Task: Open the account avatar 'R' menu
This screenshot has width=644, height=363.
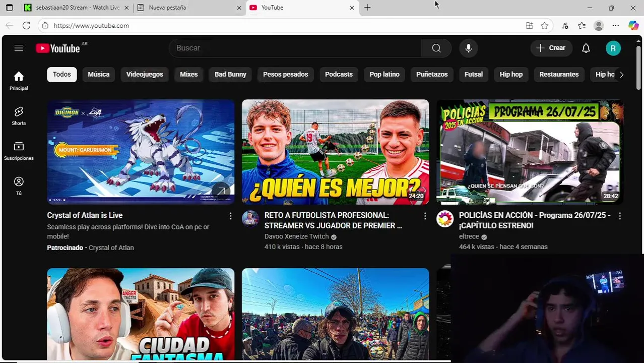Action: point(613,48)
